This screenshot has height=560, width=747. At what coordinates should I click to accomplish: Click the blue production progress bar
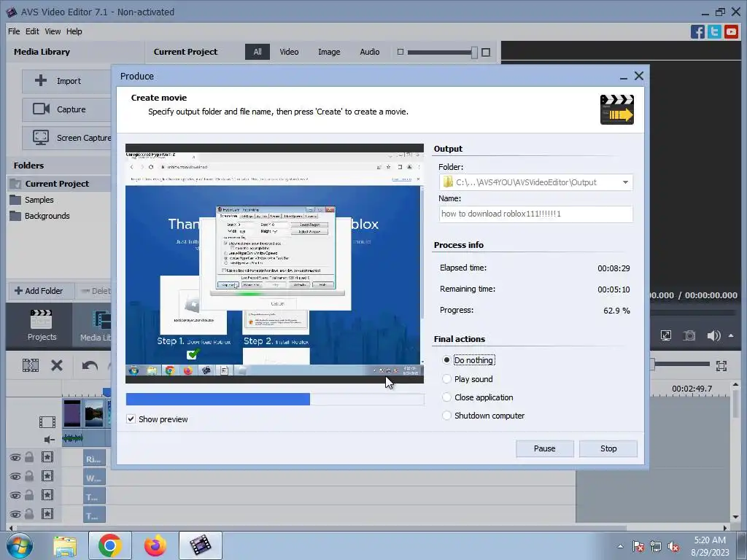[275, 399]
